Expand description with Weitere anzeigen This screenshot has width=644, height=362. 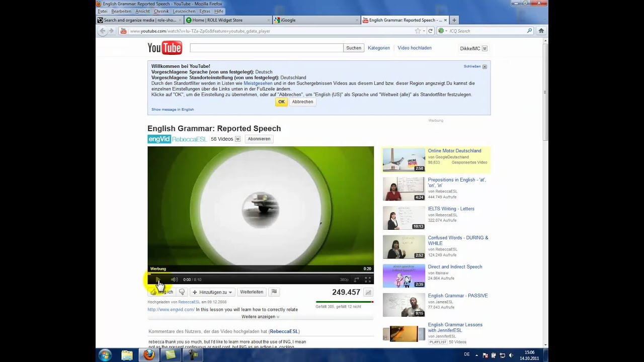[x=261, y=317]
